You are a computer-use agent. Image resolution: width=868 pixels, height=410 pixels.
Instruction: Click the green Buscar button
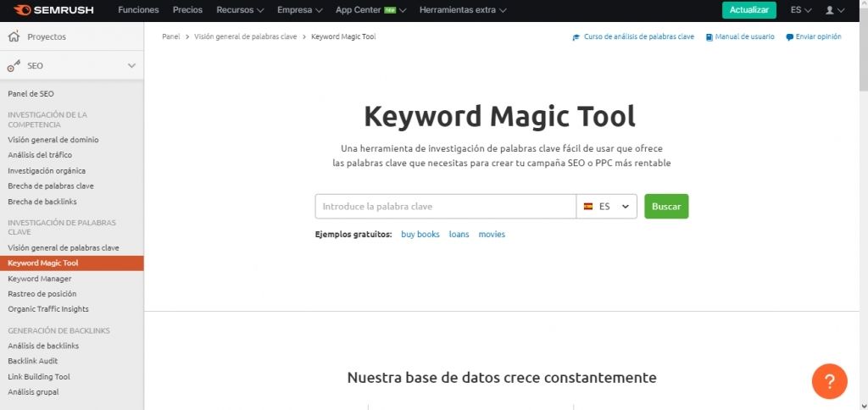click(666, 207)
